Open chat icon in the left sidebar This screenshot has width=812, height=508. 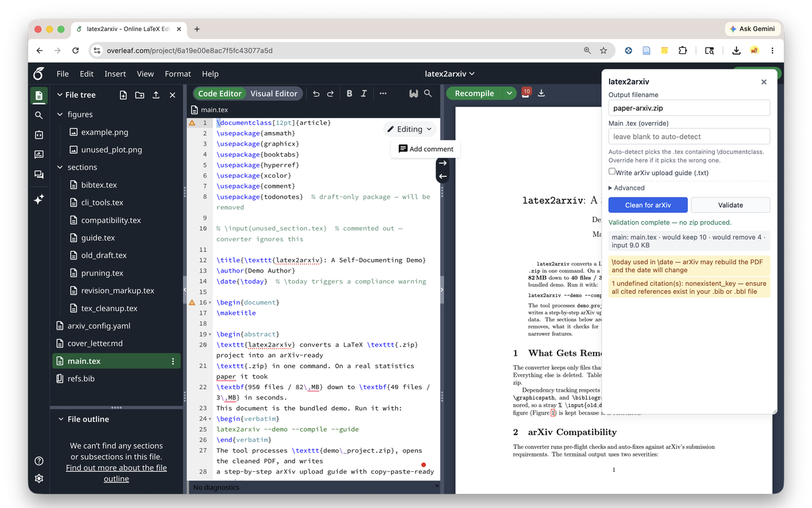39,175
